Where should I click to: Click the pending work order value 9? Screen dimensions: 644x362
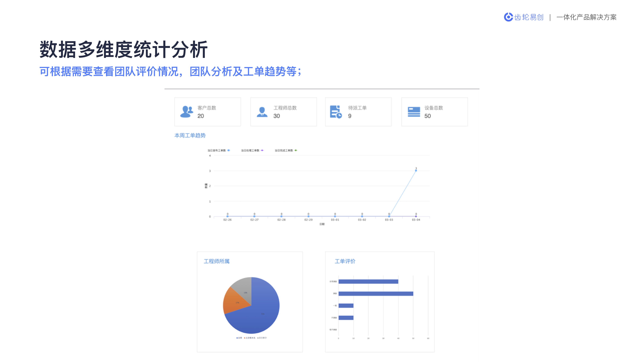[x=350, y=116]
